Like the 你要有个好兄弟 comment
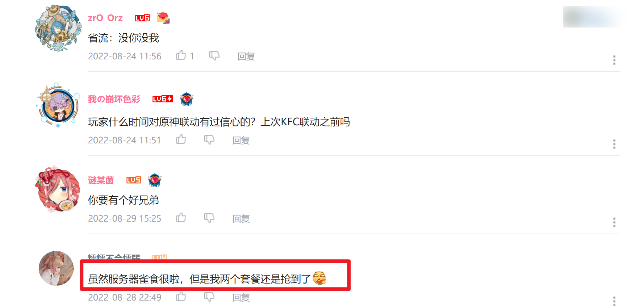 coord(181,218)
